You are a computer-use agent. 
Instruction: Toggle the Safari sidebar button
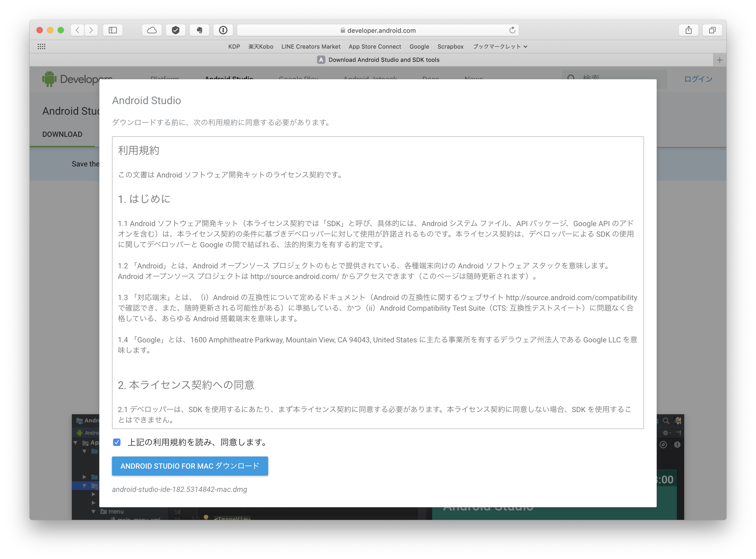113,30
